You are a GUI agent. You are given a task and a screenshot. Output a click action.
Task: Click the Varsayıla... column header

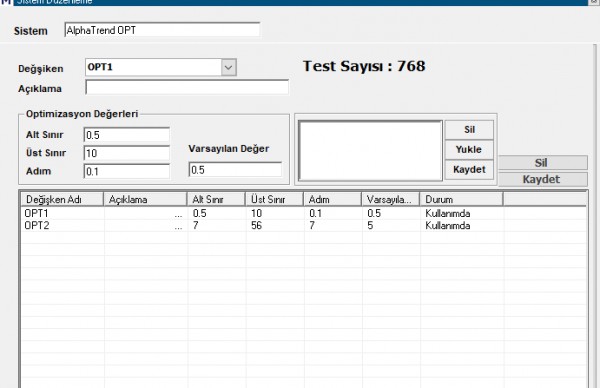(x=391, y=199)
